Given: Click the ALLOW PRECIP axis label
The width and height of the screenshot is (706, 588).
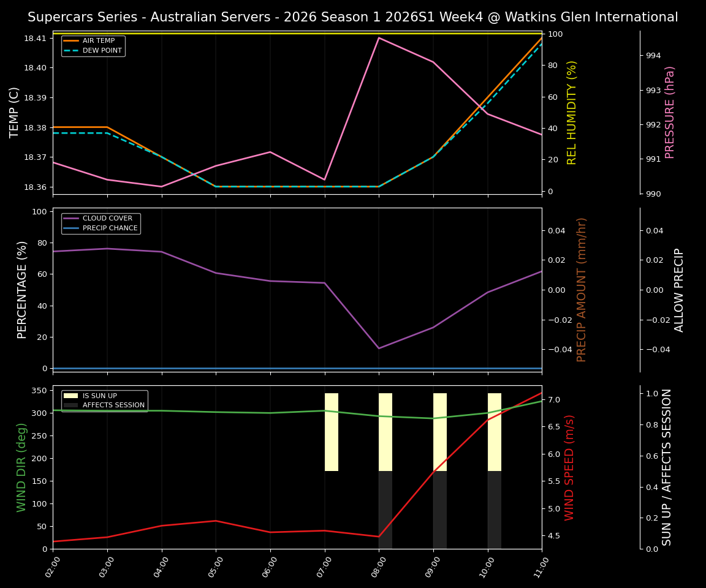Looking at the screenshot, I should click(680, 289).
